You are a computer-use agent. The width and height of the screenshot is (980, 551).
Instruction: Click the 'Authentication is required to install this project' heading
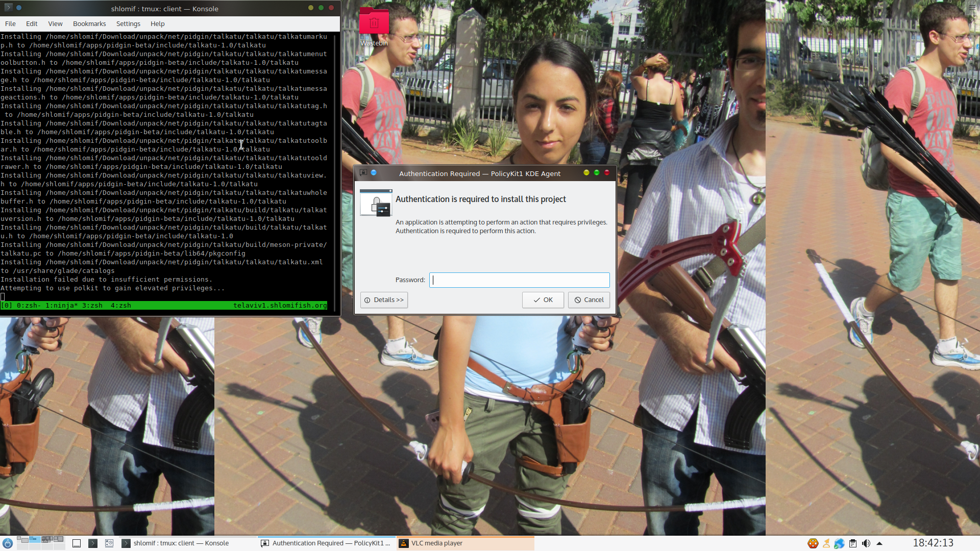click(x=481, y=199)
